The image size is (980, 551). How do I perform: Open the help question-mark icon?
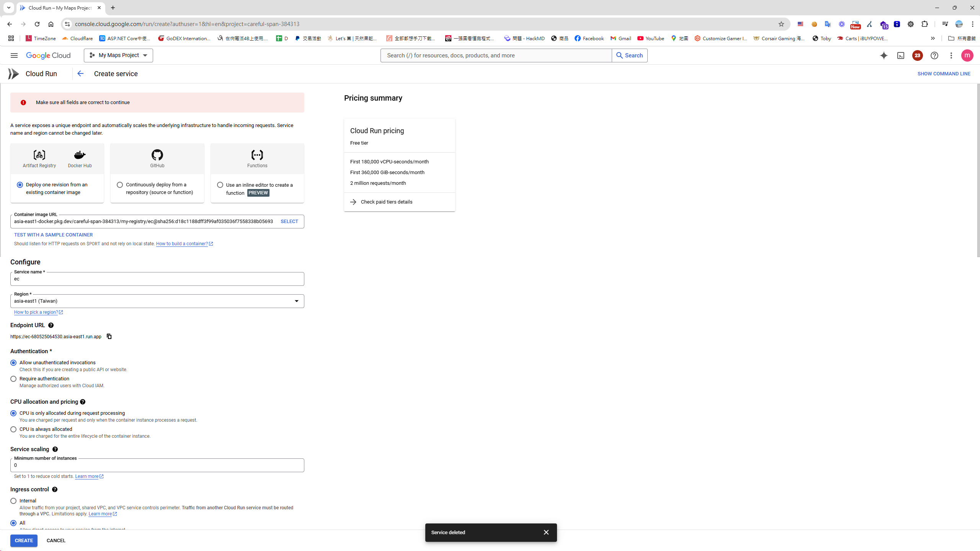tap(934, 55)
